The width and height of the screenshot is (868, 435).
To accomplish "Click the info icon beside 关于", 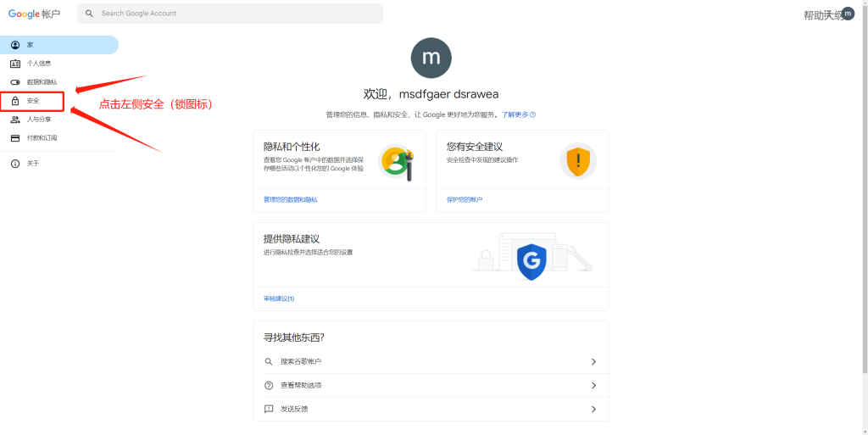I will click(x=15, y=164).
